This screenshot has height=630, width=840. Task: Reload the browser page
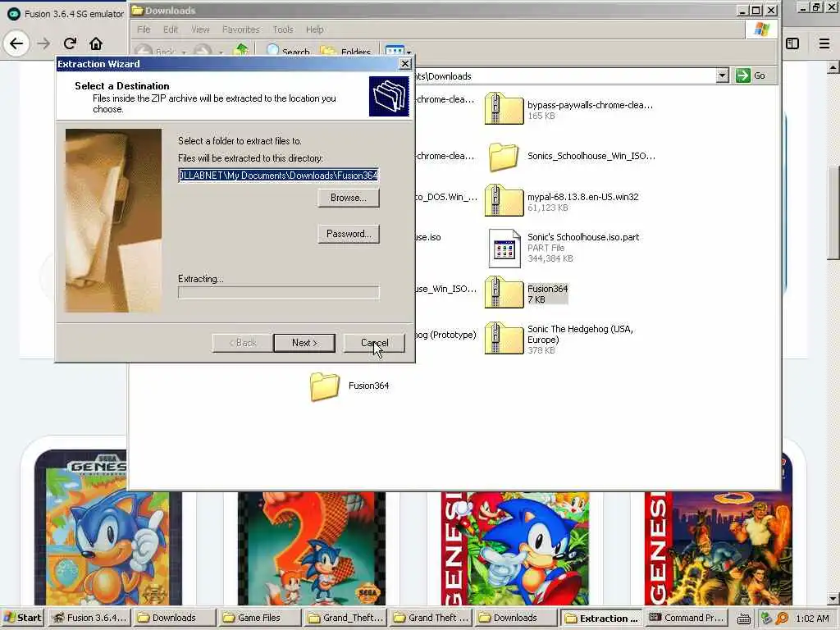(x=70, y=43)
